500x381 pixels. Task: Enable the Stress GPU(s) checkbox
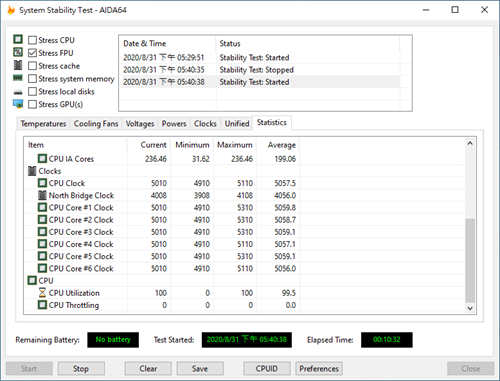click(x=32, y=104)
